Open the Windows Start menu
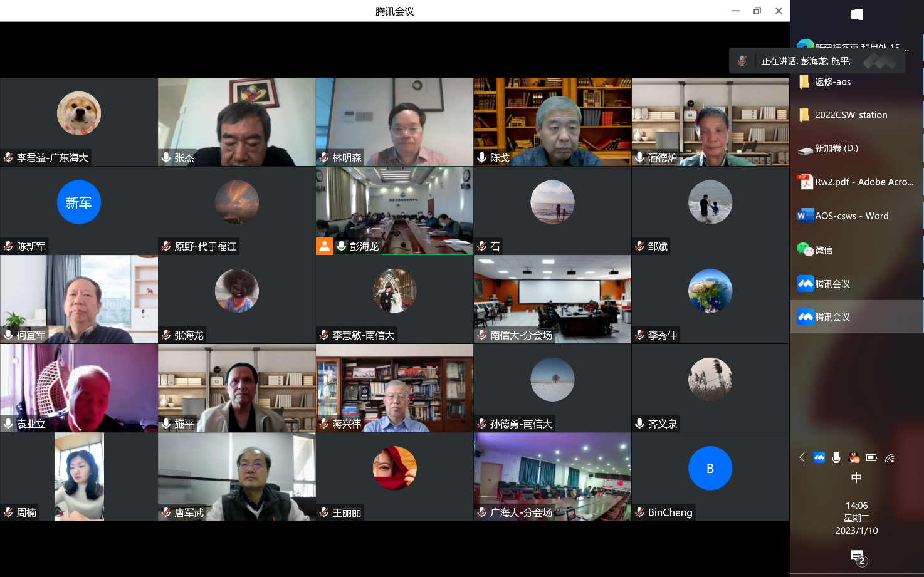 point(857,14)
